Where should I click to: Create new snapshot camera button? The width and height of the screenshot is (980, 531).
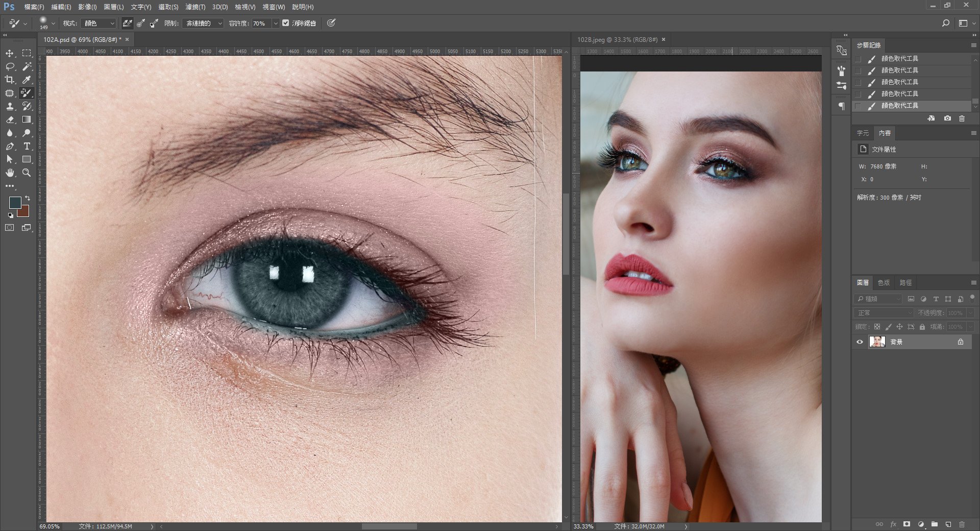[x=947, y=118]
